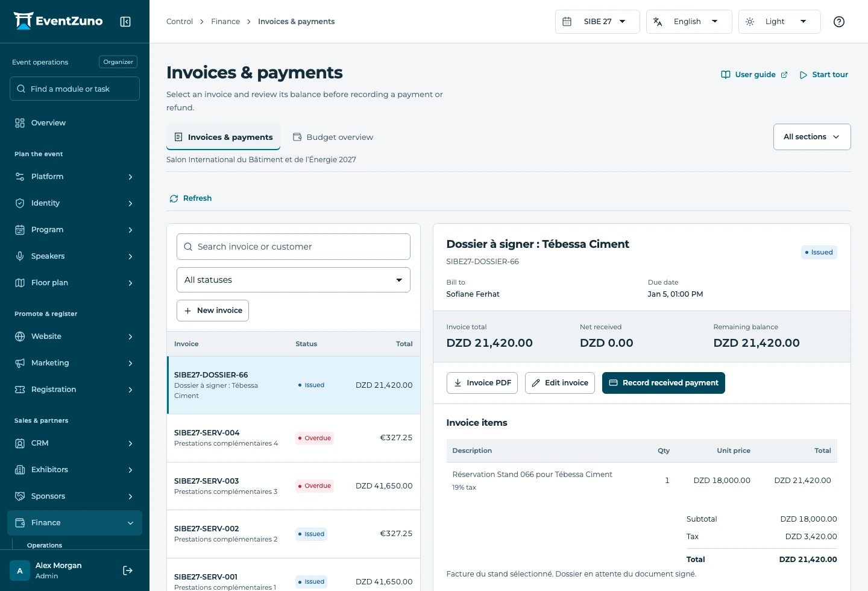Image resolution: width=868 pixels, height=591 pixels.
Task: Click the Exhibitors building icon
Action: coord(20,470)
